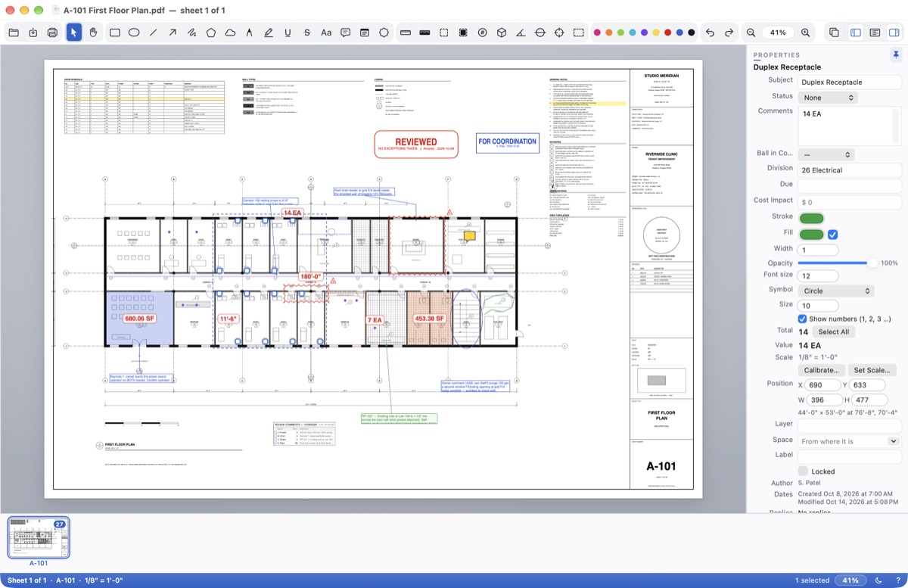
Task: Undo the last action
Action: coord(710,33)
